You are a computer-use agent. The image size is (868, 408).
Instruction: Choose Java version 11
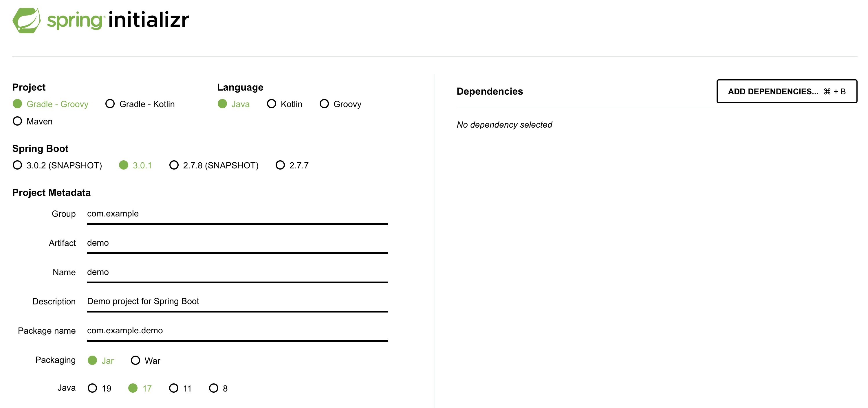pyautogui.click(x=173, y=388)
